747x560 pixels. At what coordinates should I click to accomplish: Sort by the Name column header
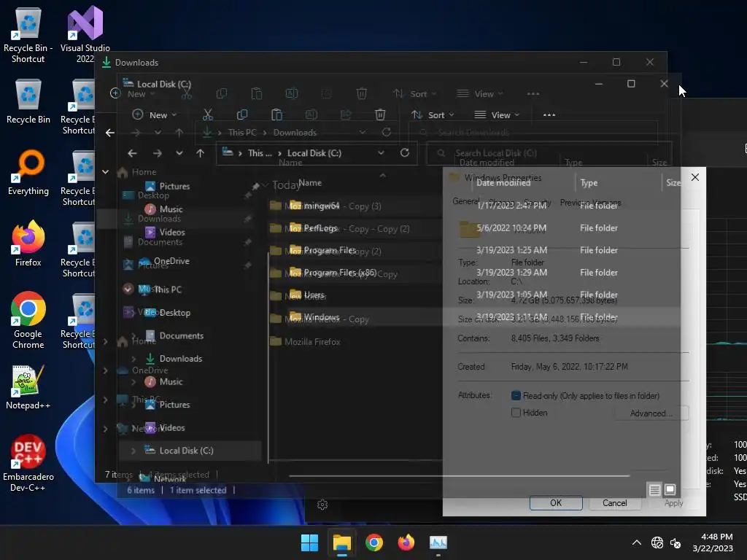pyautogui.click(x=310, y=183)
